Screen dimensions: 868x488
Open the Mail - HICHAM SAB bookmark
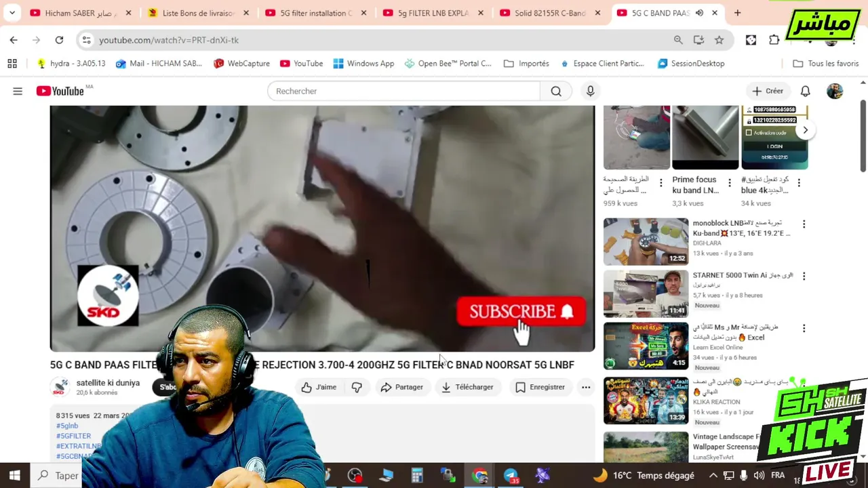pos(159,63)
